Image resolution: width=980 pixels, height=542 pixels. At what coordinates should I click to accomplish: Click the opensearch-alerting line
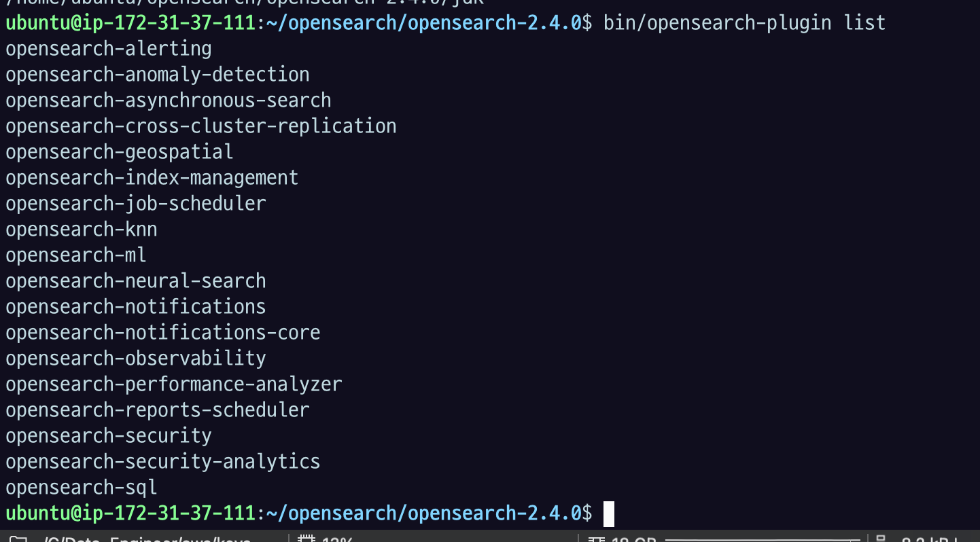pyautogui.click(x=109, y=49)
